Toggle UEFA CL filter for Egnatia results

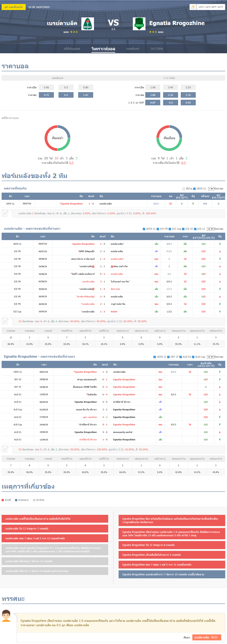[x=154, y=357]
